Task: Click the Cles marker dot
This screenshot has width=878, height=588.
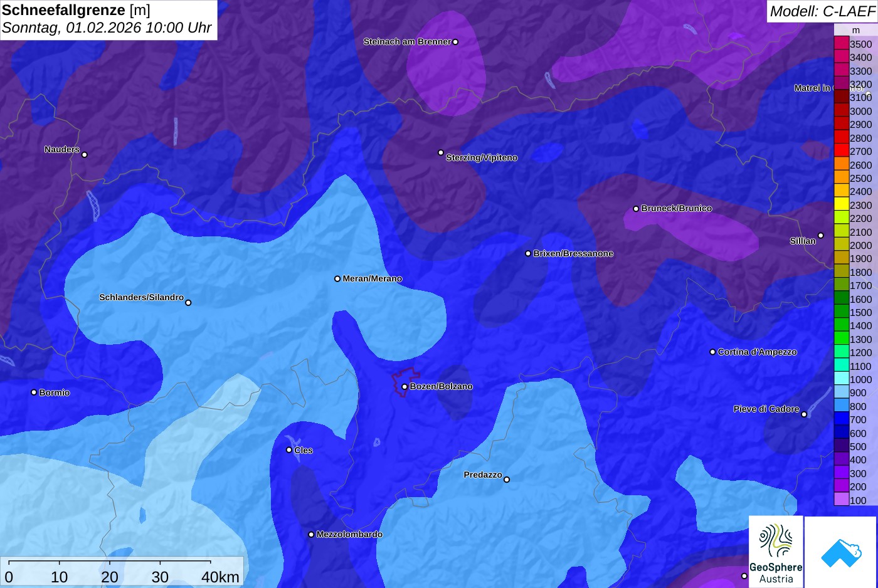Action: pyautogui.click(x=289, y=450)
